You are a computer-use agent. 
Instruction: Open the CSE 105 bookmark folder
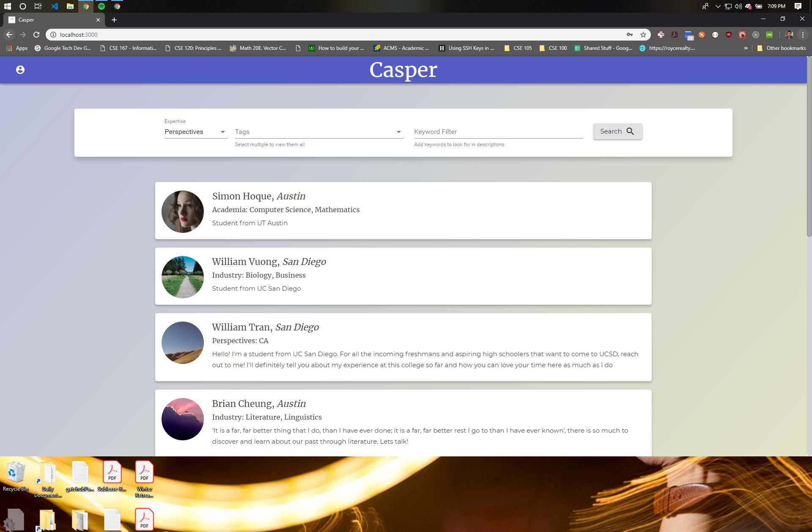pyautogui.click(x=518, y=48)
